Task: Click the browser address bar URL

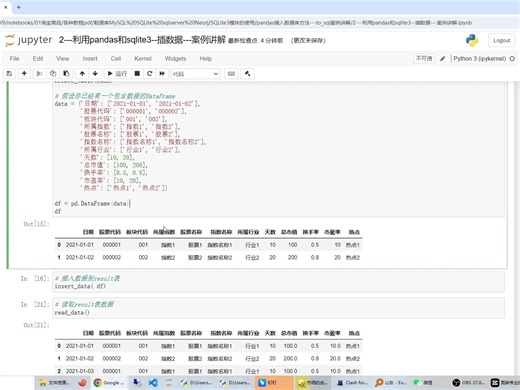Action: coord(236,23)
